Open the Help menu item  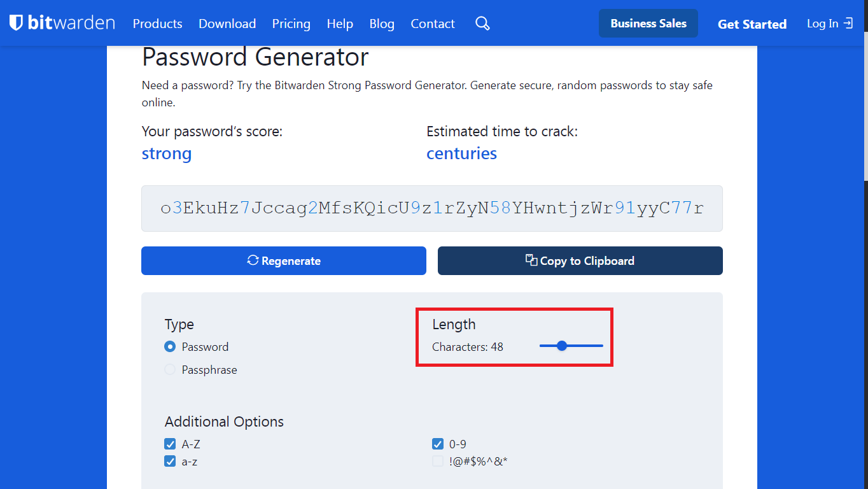coord(340,24)
